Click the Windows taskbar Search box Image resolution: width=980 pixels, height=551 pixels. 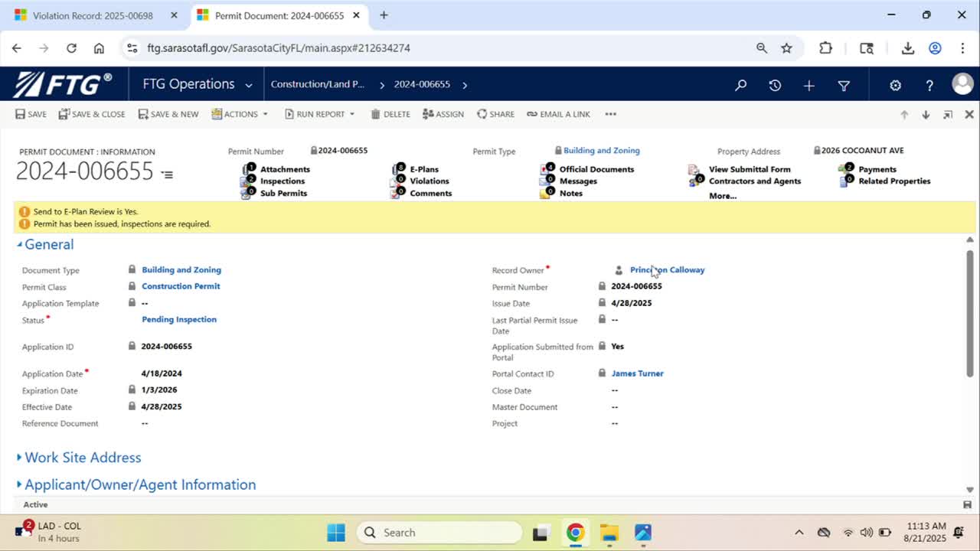[439, 533]
